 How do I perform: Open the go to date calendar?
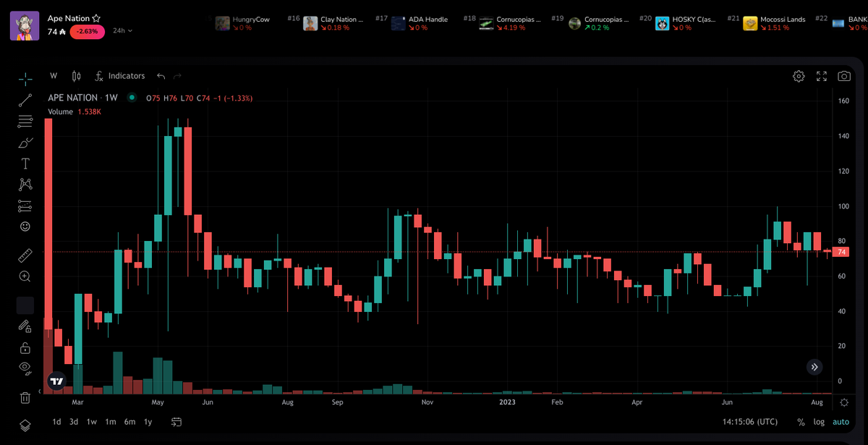coord(176,422)
